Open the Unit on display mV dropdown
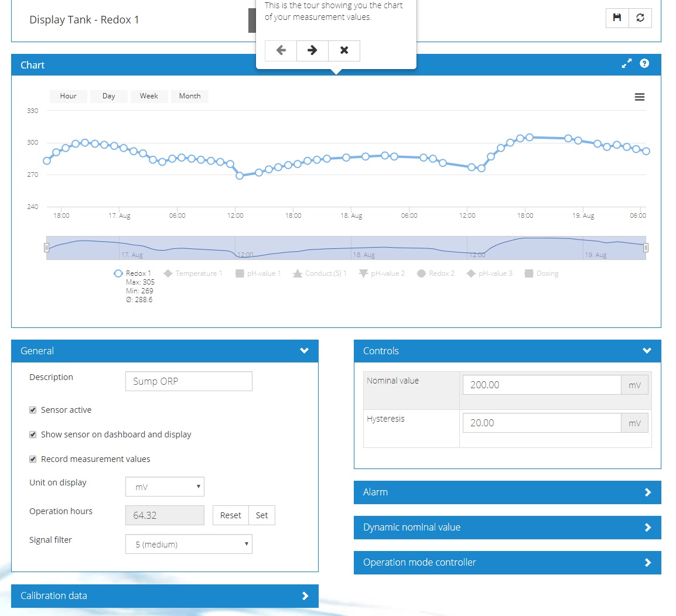 coord(165,487)
